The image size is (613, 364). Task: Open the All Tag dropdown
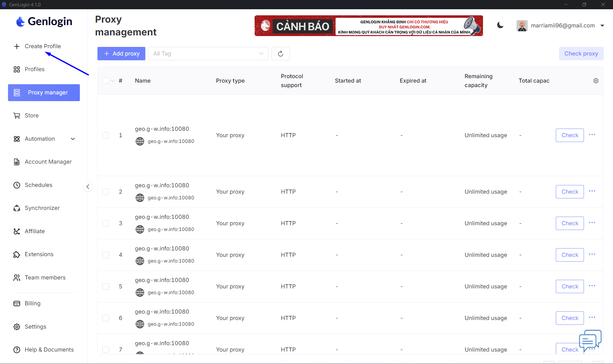[x=208, y=54]
